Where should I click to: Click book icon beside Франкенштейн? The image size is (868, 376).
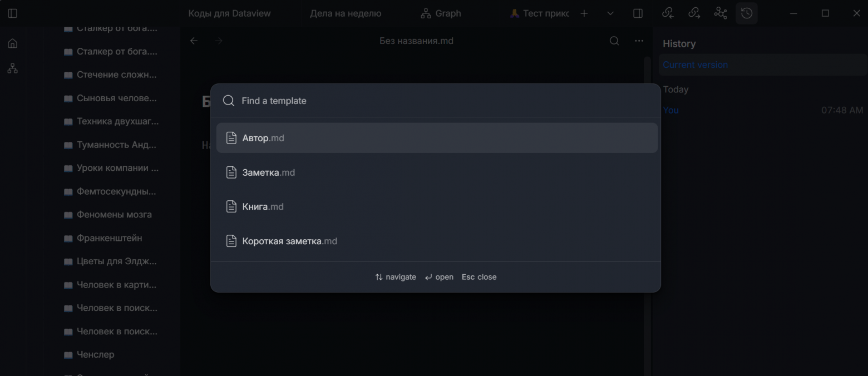pyautogui.click(x=68, y=239)
